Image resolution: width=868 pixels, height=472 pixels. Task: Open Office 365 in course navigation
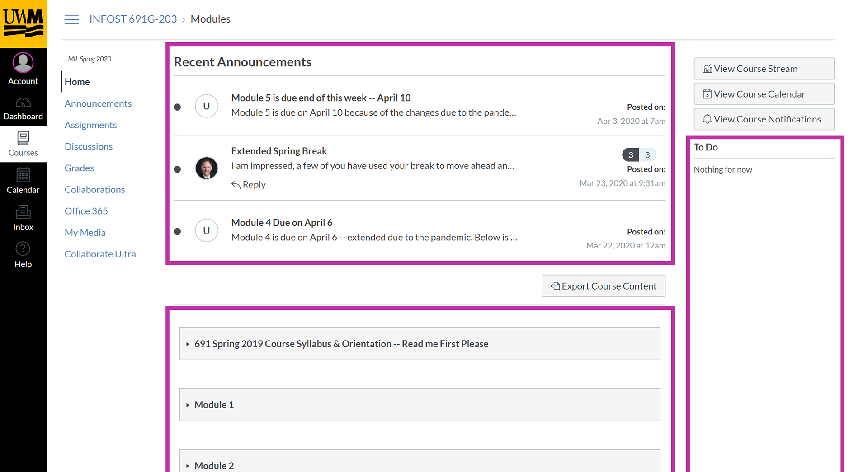click(86, 211)
